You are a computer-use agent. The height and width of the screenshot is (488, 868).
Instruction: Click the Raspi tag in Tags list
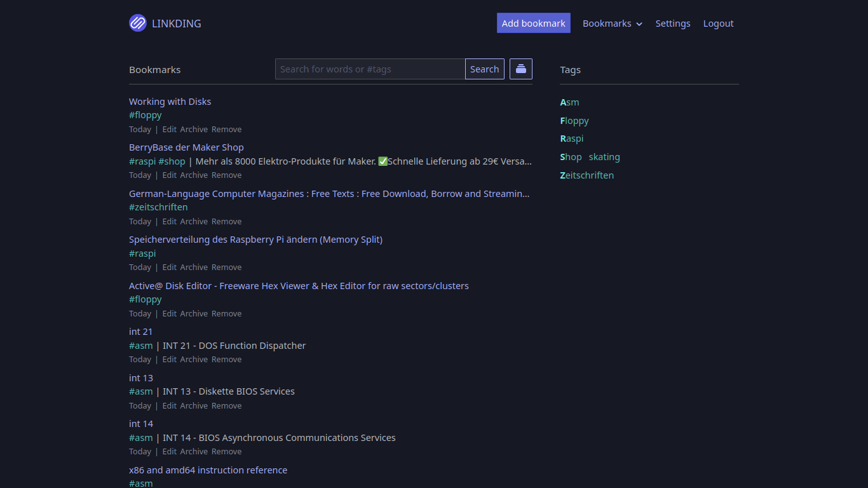pyautogui.click(x=571, y=139)
